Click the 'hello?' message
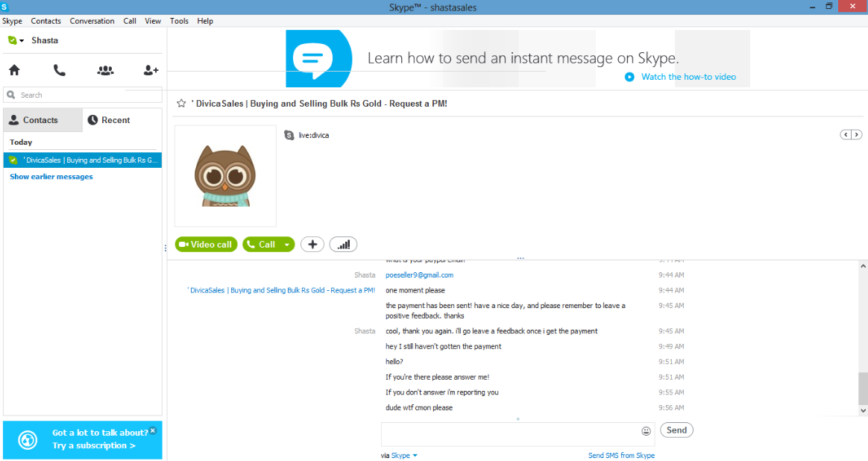Image resolution: width=868 pixels, height=461 pixels. click(x=394, y=362)
